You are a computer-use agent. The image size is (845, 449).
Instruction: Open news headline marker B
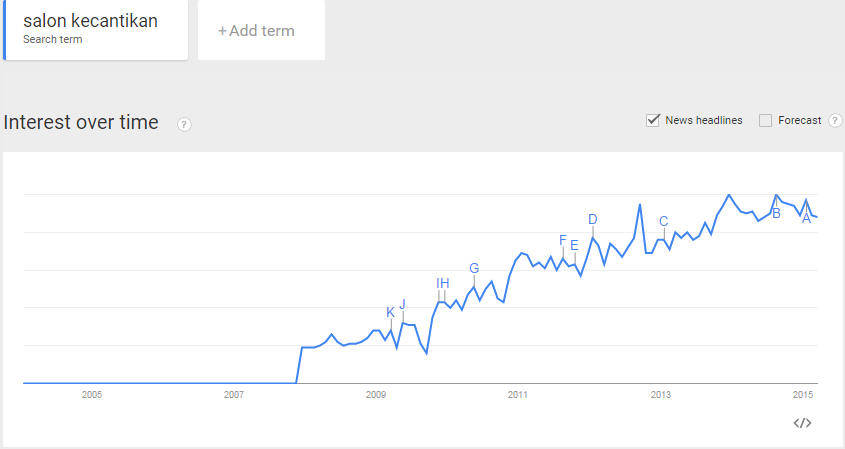777,214
